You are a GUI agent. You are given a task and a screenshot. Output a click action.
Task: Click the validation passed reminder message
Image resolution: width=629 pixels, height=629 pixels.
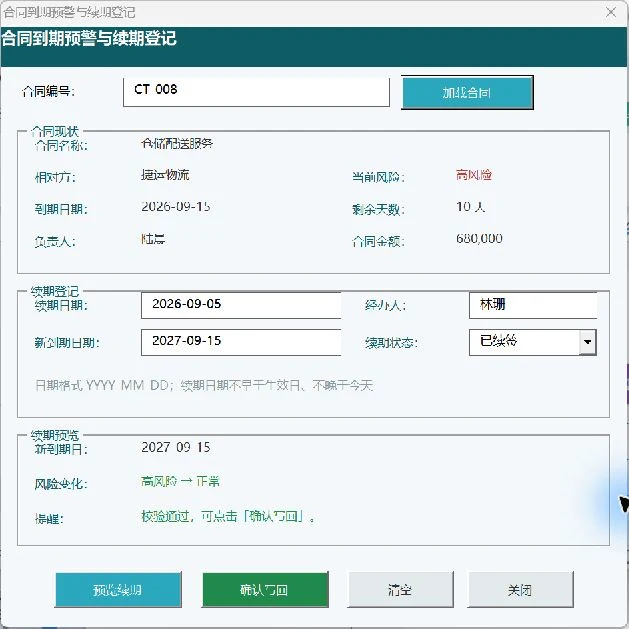coord(228,516)
